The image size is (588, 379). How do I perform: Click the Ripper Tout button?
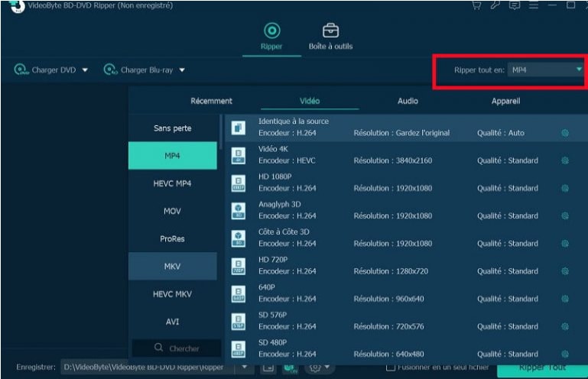point(542,369)
